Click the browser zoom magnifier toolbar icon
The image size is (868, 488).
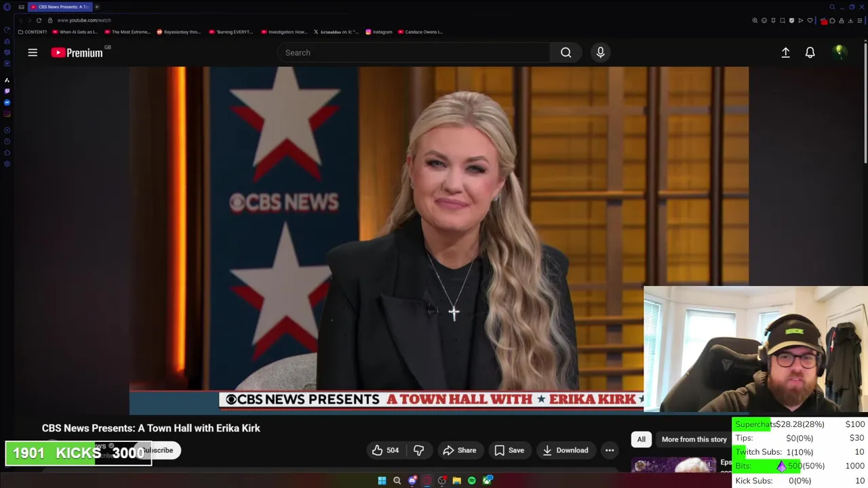(x=755, y=20)
